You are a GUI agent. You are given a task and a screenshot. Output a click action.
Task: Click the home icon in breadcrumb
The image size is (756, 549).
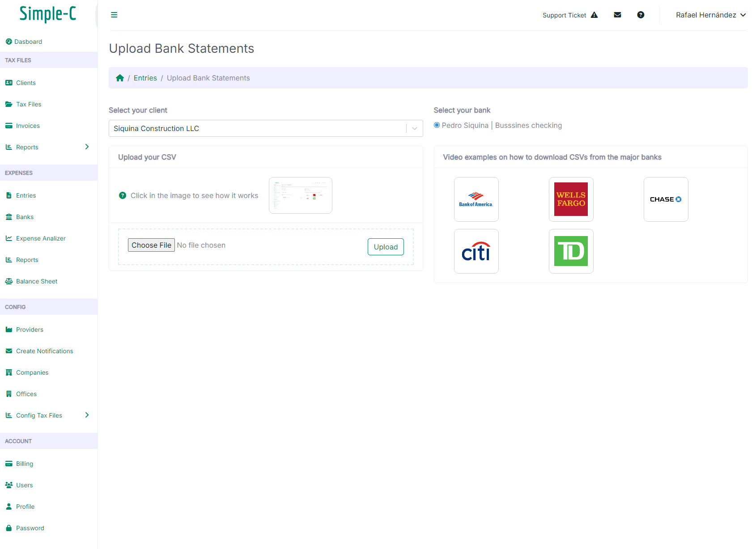(119, 78)
